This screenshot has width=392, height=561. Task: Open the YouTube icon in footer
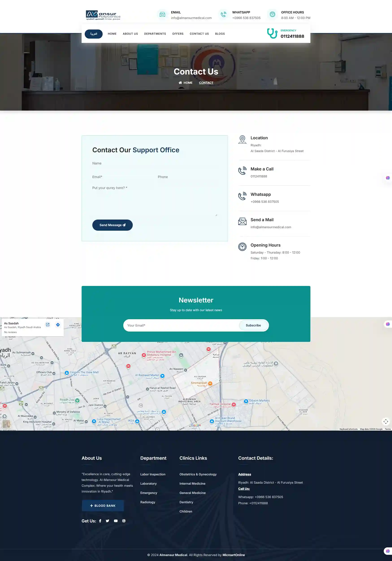pyautogui.click(x=116, y=521)
